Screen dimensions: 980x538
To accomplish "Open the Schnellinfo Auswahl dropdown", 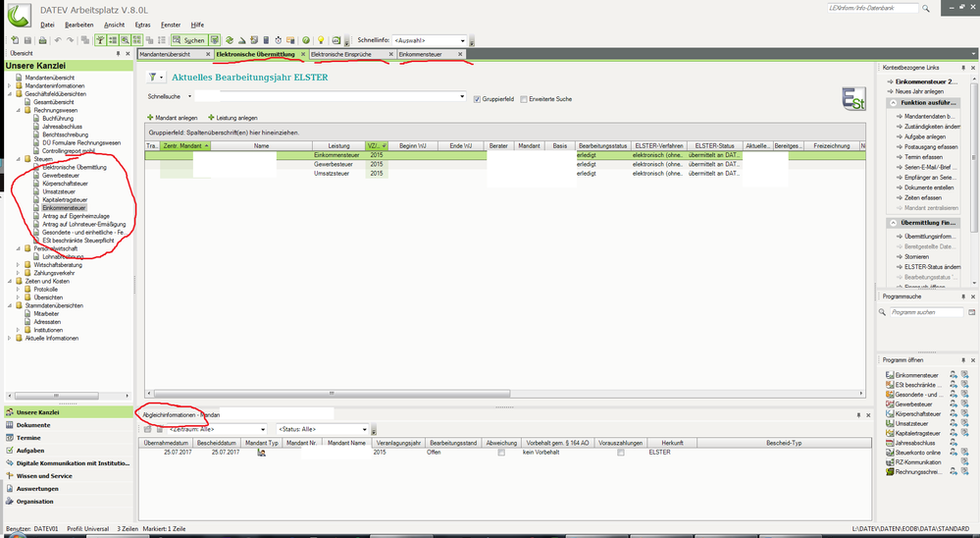I will [x=464, y=40].
